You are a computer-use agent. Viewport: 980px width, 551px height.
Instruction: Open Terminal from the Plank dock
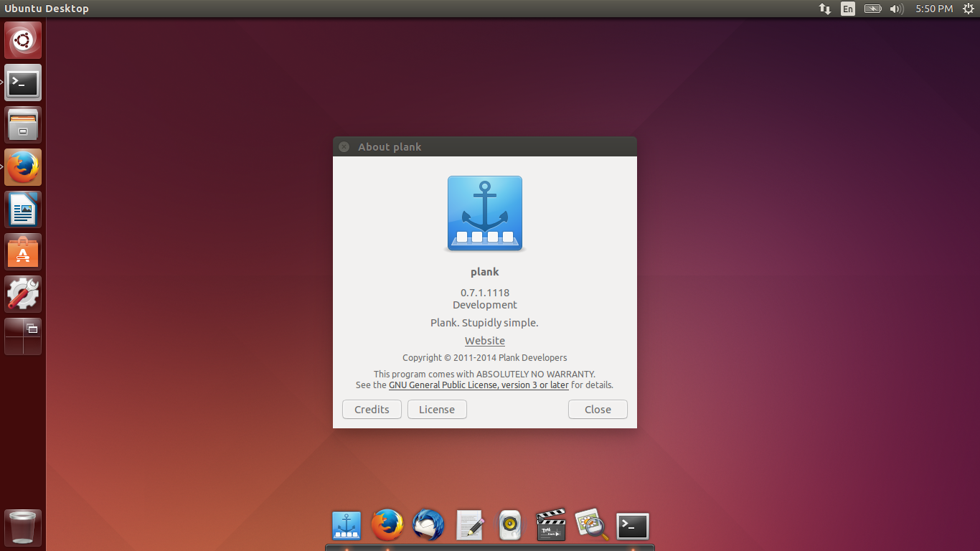[633, 526]
